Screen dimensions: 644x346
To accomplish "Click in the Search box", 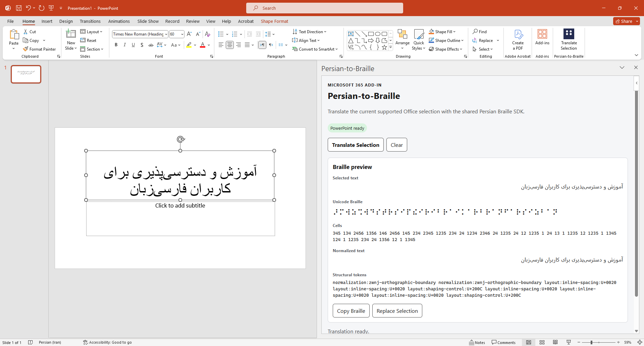I will tap(325, 8).
